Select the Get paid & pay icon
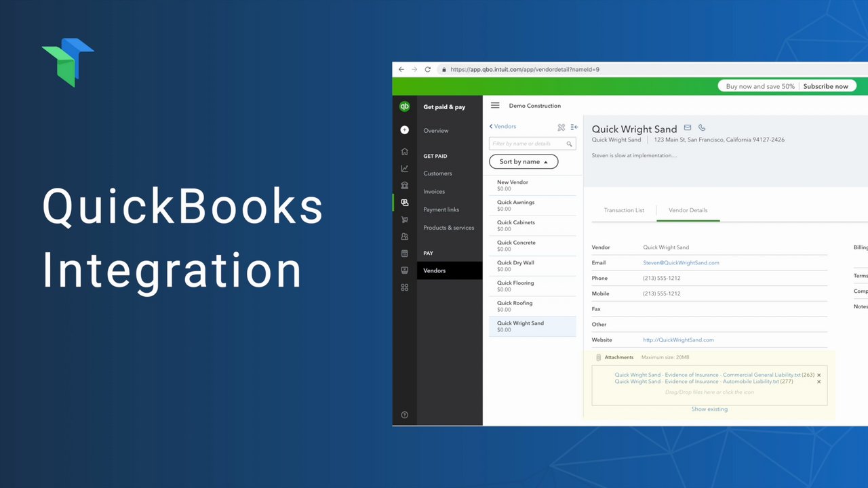Viewport: 868px width, 488px height. click(404, 202)
